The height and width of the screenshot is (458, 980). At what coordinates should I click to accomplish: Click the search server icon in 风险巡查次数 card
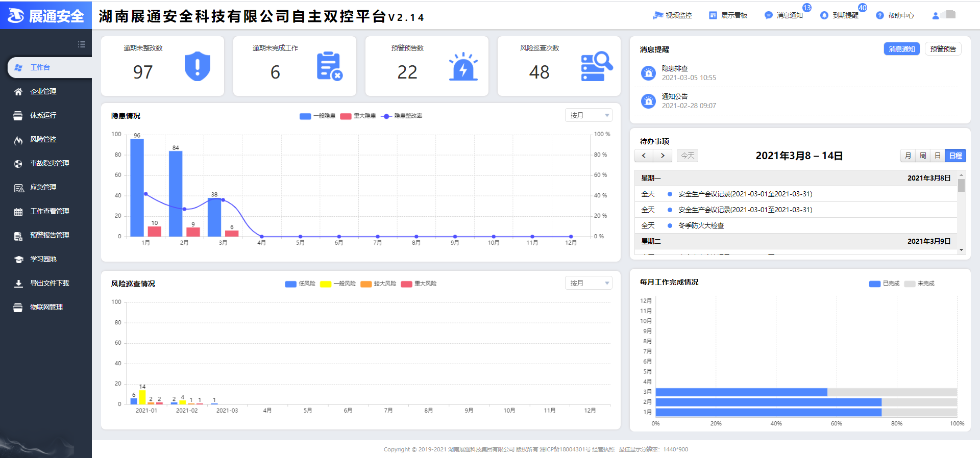(596, 66)
